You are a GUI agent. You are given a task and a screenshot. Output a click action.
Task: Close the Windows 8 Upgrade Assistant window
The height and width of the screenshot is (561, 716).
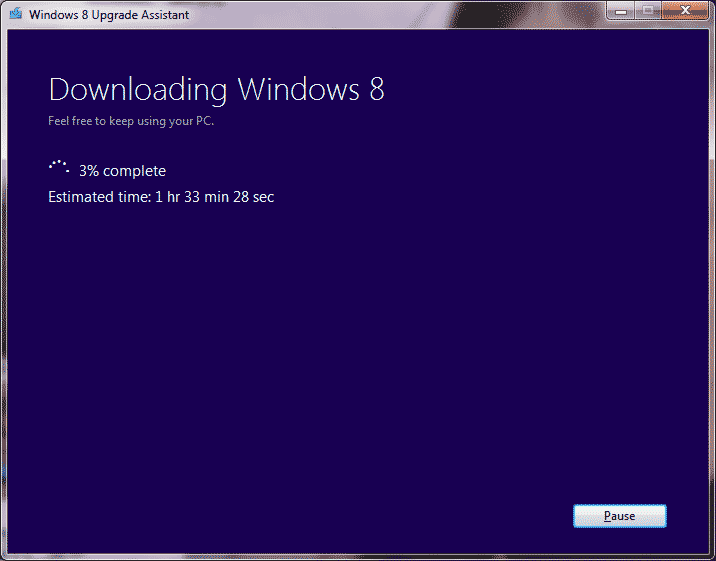point(685,10)
